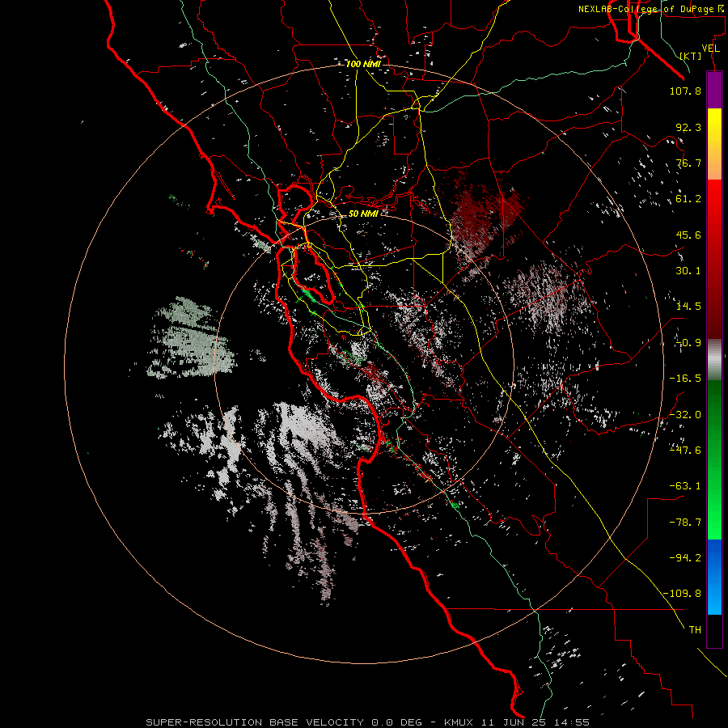
Task: Pick the blue segment of the color bar
Action: click(x=714, y=577)
